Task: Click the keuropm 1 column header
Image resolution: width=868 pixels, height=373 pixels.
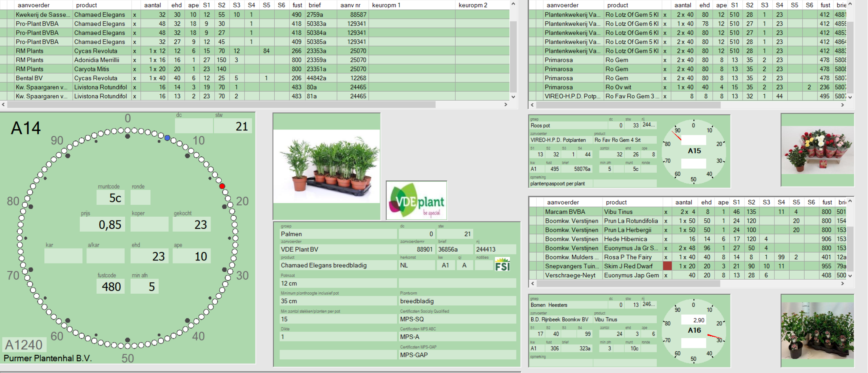Action: (387, 5)
